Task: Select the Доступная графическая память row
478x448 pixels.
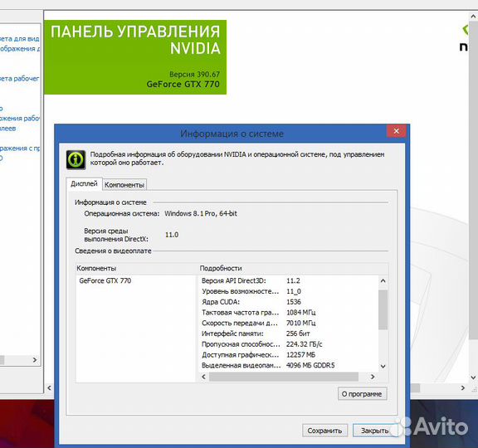Action: coord(289,355)
